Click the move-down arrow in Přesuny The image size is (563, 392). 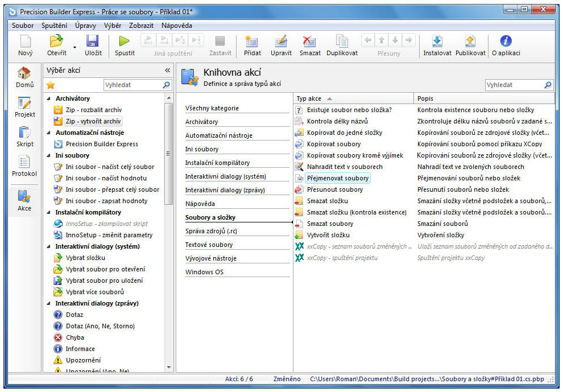tap(395, 40)
